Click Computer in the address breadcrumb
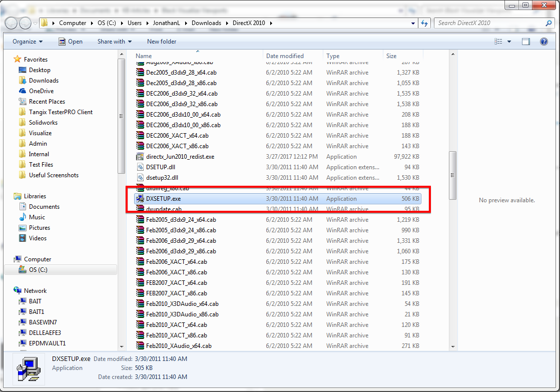Screen dimensions: 560x392 (x=73, y=23)
